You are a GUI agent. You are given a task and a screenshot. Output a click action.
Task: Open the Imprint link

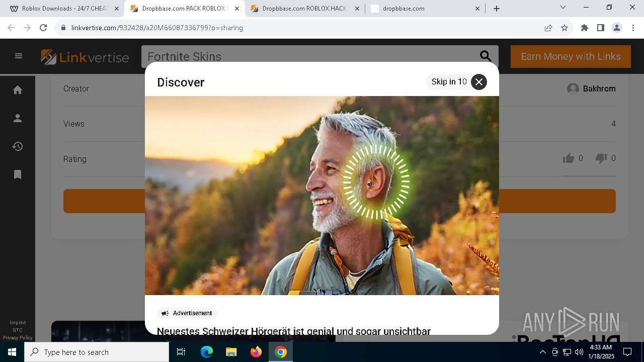18,323
